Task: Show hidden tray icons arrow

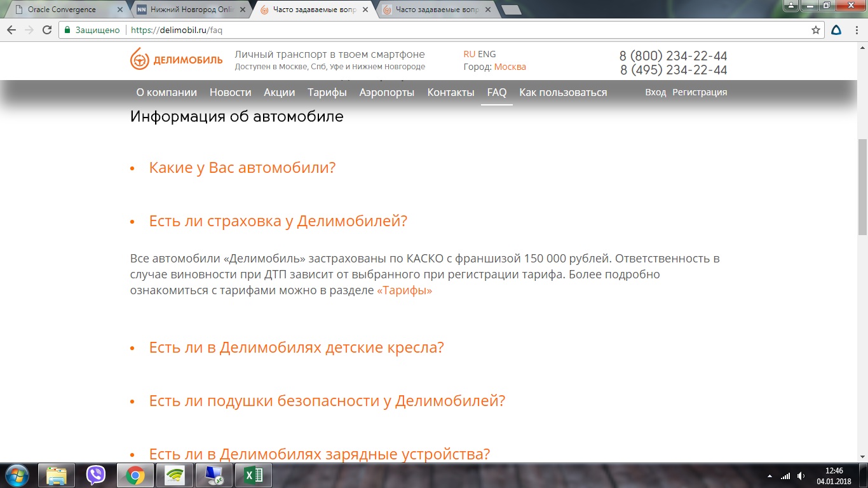Action: [x=770, y=476]
